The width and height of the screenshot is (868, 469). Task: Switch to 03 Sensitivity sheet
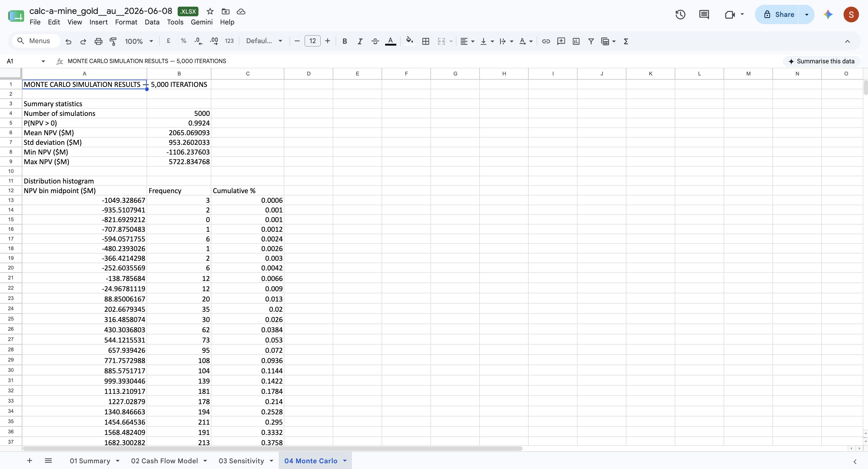[x=241, y=461]
